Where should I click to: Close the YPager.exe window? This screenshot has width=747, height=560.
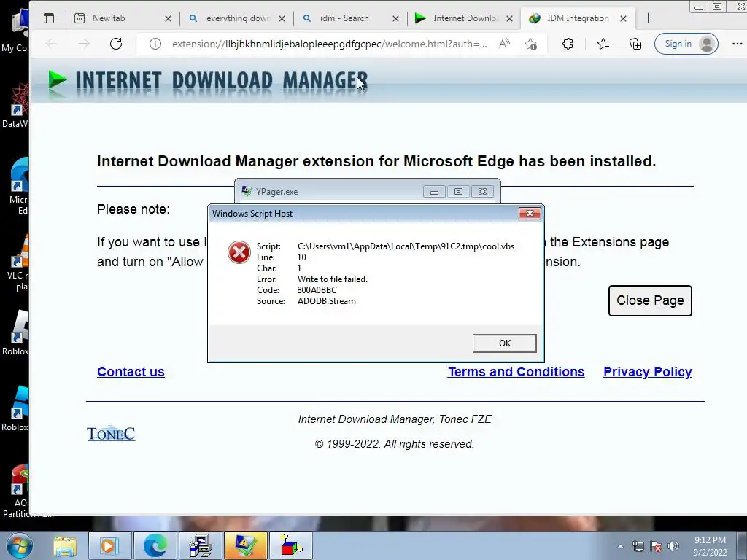pos(483,192)
